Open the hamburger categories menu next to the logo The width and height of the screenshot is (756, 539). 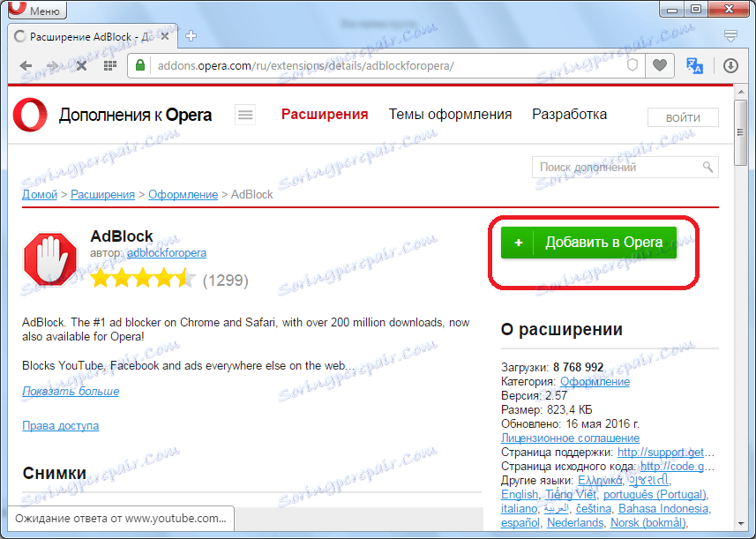[244, 115]
